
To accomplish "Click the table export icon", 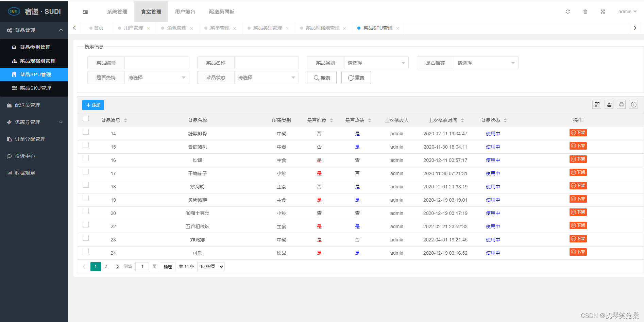I will 609,105.
